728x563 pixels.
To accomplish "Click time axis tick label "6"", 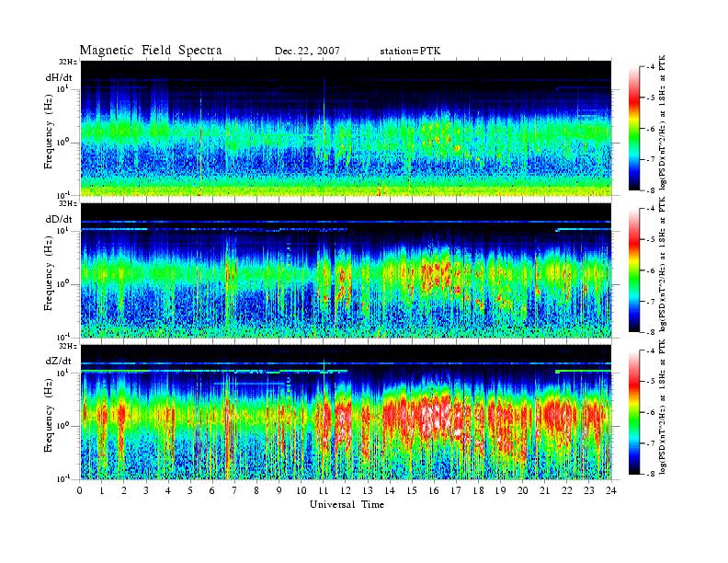I will click(212, 490).
